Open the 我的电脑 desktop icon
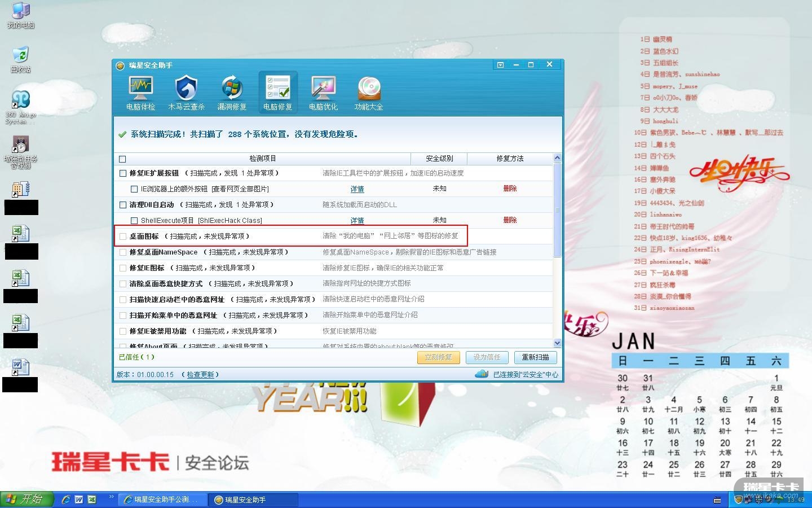The width and height of the screenshot is (812, 508). [21, 15]
